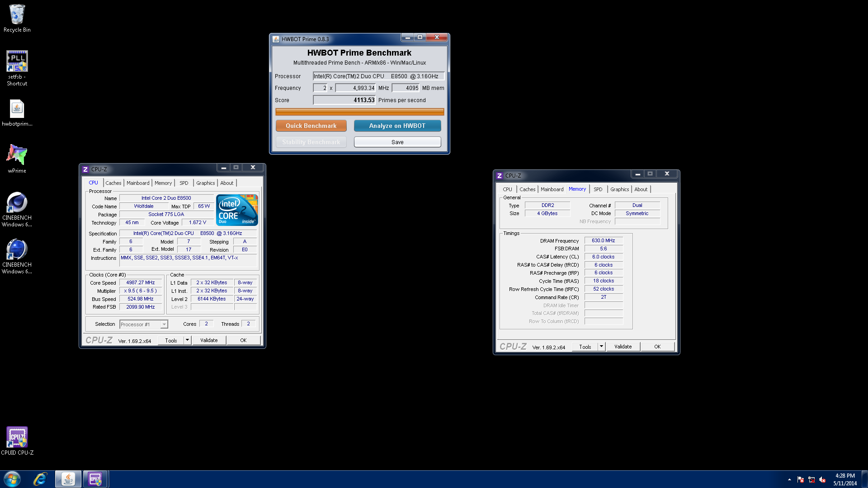Click the left CPU-Z window title icon
Screen dimensions: 868x488
pos(85,169)
